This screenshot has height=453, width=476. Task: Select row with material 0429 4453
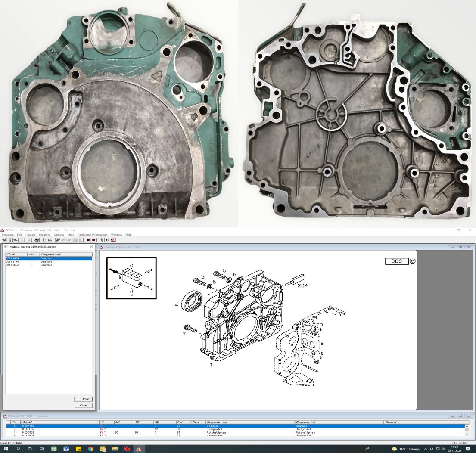(236, 426)
